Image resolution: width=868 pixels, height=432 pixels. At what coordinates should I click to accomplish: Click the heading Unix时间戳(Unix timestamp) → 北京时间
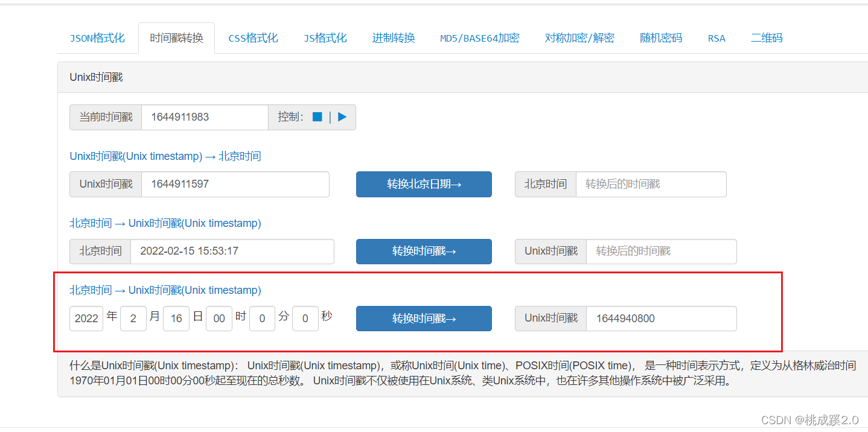165,156
